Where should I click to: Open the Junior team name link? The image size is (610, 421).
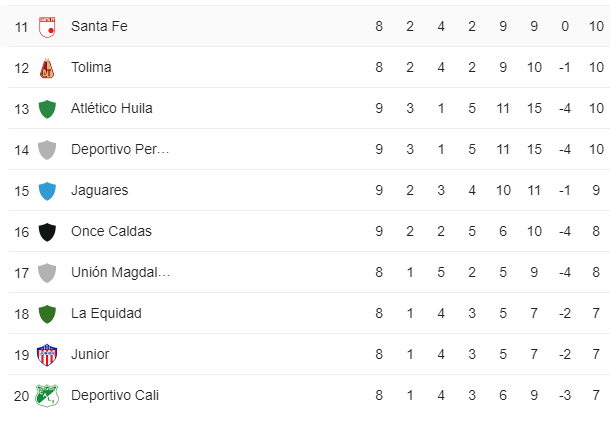(90, 354)
